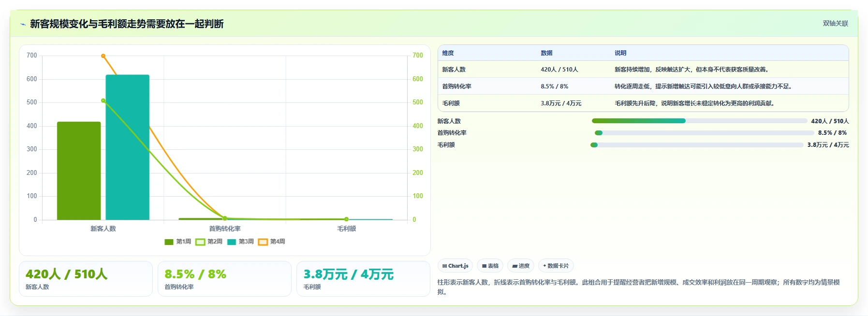Toggle the 第3周 legend item
868x316 pixels.
click(240, 242)
